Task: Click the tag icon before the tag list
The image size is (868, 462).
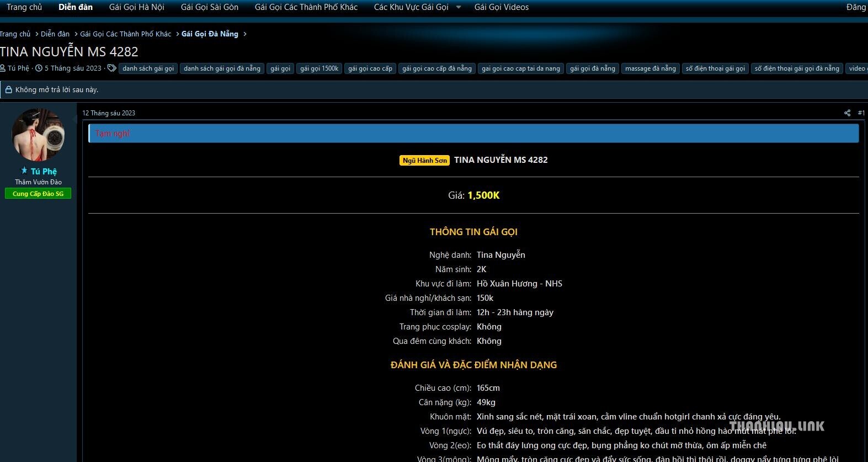Action: coord(111,68)
